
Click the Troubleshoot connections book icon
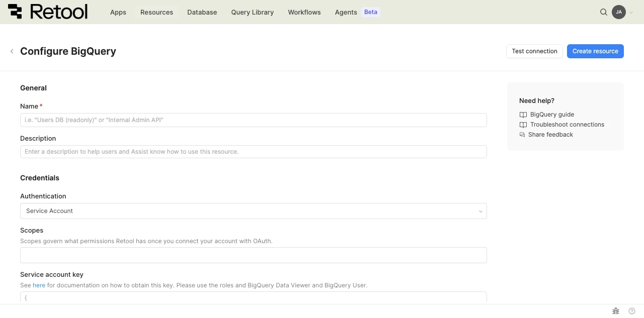coord(523,125)
